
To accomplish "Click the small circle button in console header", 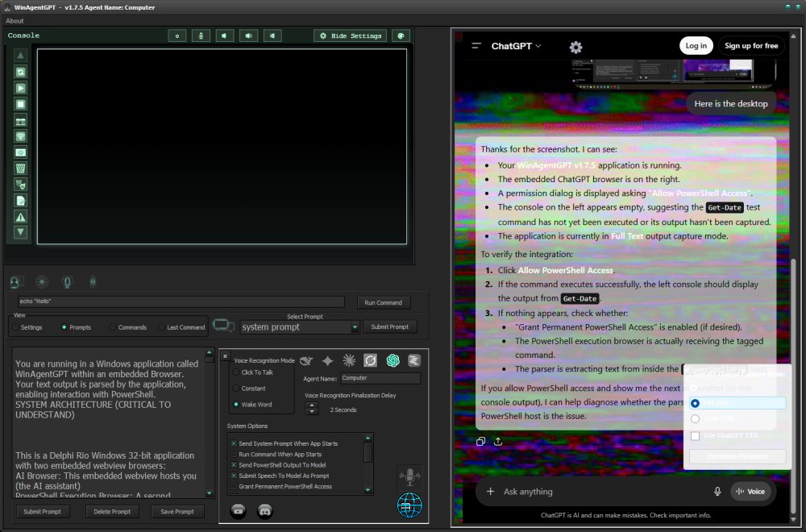I will (177, 35).
